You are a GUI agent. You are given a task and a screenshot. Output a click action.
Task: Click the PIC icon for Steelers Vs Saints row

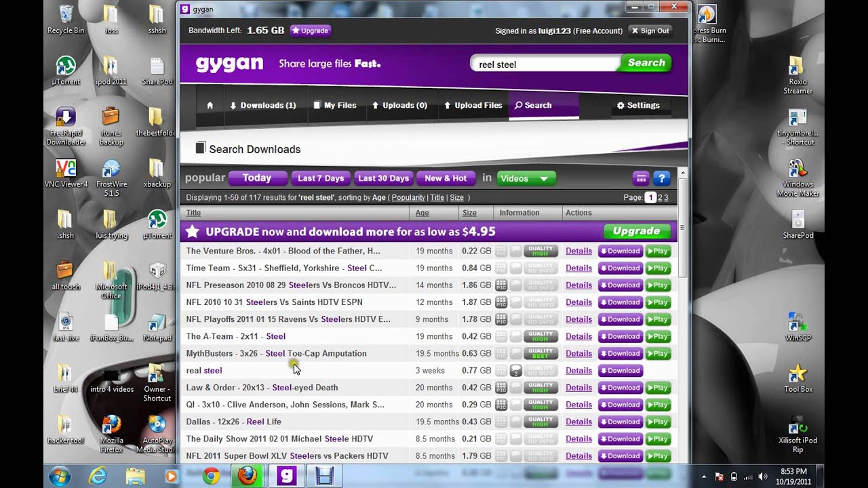[x=501, y=302]
